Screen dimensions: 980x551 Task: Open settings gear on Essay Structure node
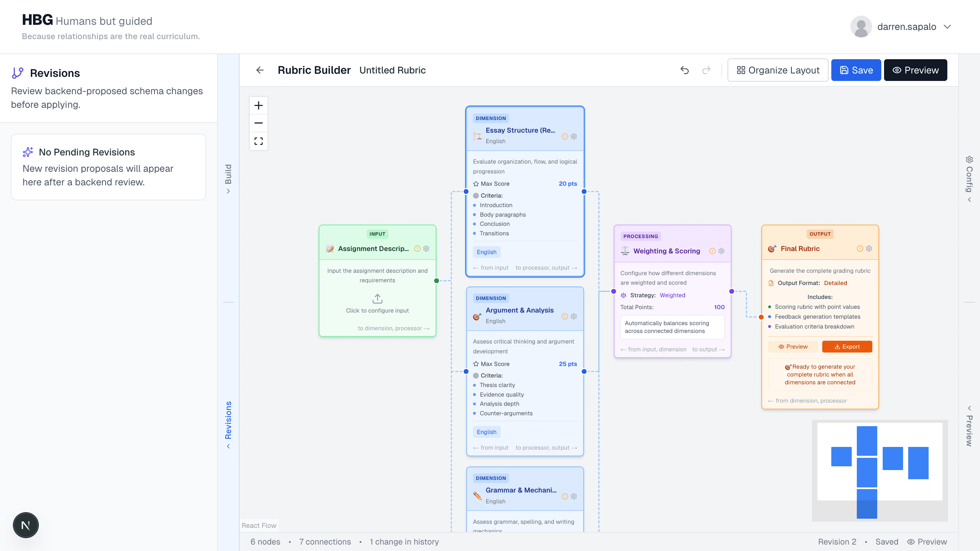(574, 136)
